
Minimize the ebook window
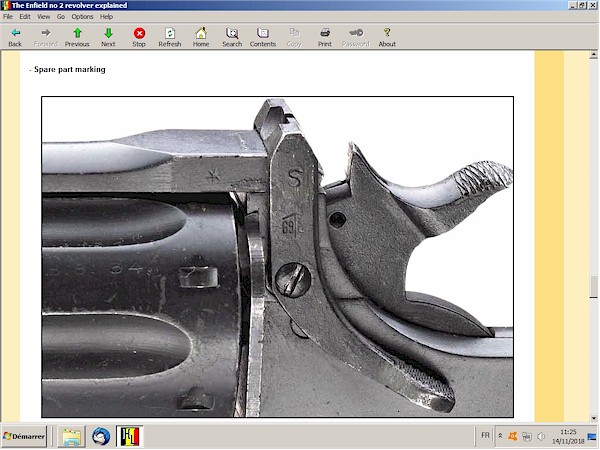click(572, 5)
